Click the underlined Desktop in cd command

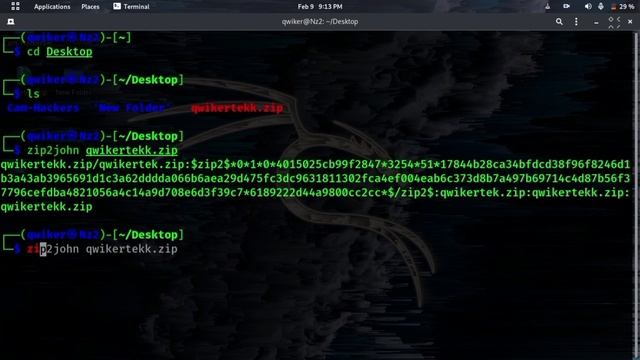tap(69, 52)
